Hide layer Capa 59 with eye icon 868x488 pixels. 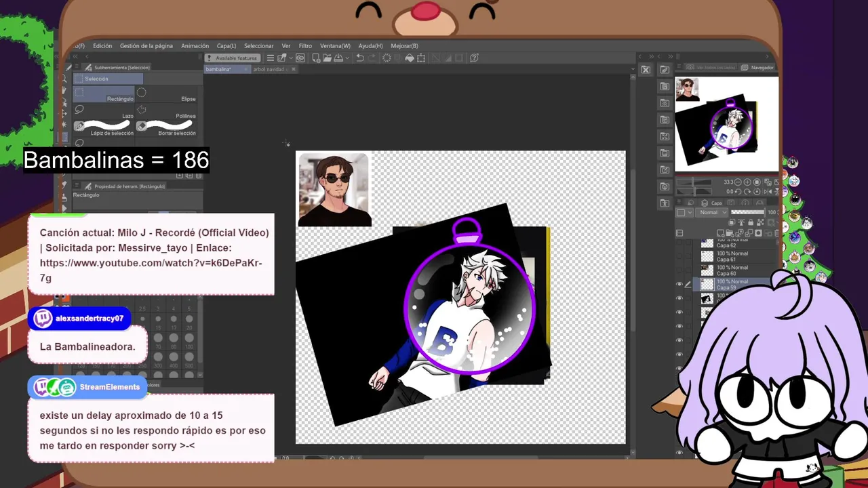tap(679, 285)
